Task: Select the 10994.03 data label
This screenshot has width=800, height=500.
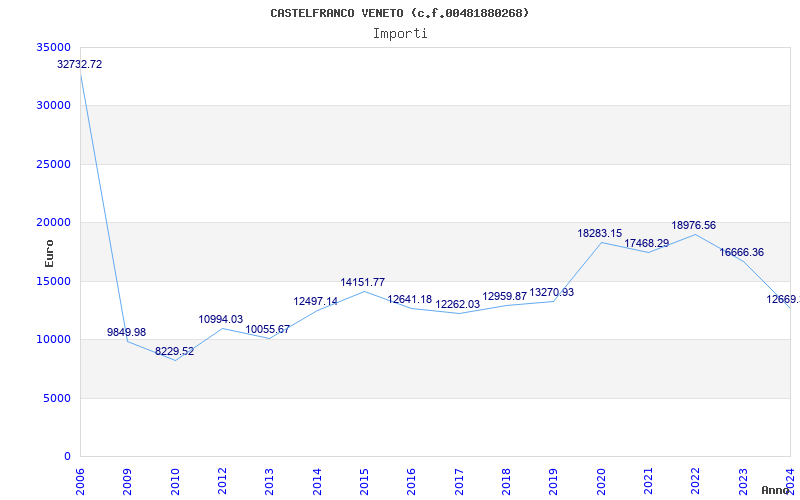Action: pyautogui.click(x=221, y=319)
